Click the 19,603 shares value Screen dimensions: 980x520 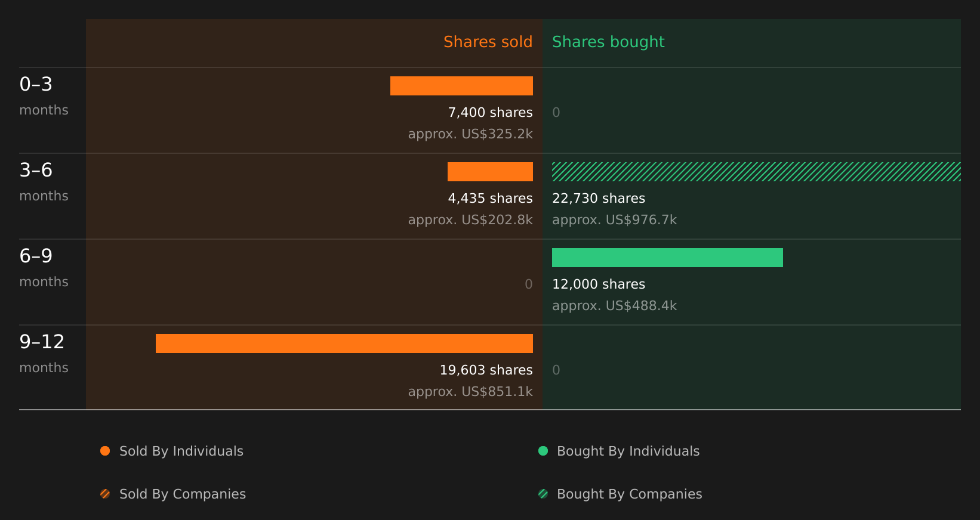tap(486, 370)
